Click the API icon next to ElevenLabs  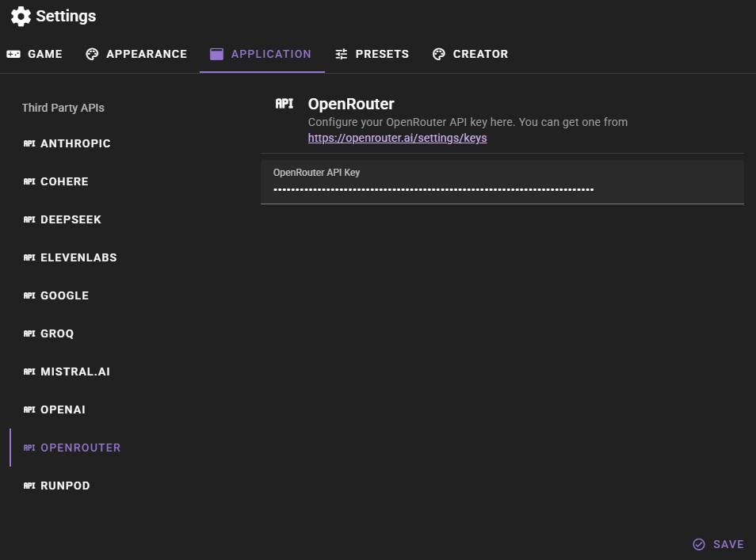(29, 257)
